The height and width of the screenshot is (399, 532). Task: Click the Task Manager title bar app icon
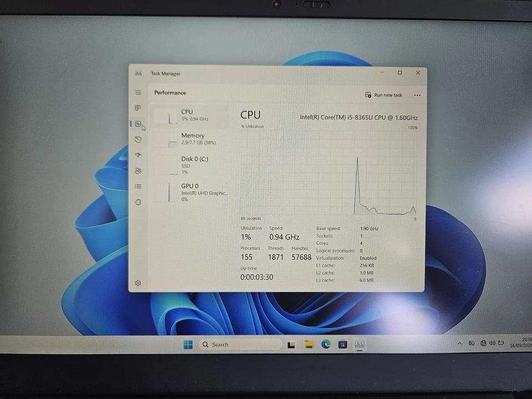(x=139, y=73)
